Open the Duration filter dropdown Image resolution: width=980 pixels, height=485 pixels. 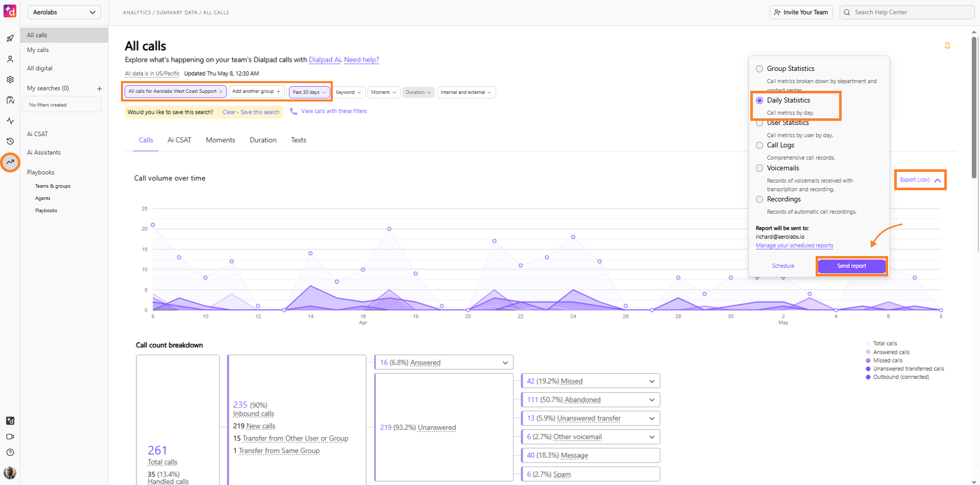pos(419,92)
